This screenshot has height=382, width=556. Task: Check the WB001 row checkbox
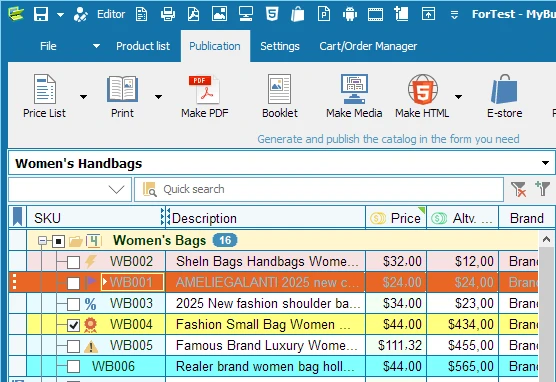coord(73,283)
